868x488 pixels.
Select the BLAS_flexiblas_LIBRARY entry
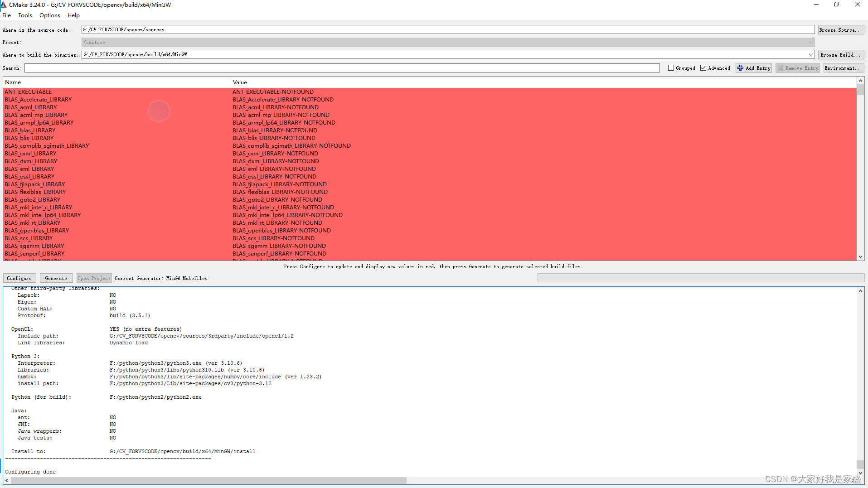click(x=35, y=192)
